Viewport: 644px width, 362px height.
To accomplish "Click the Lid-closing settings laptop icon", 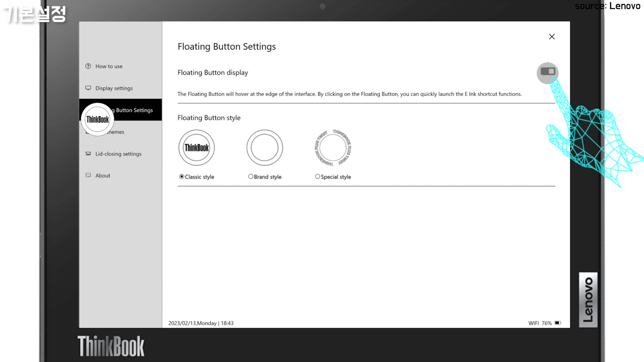I will tap(88, 154).
